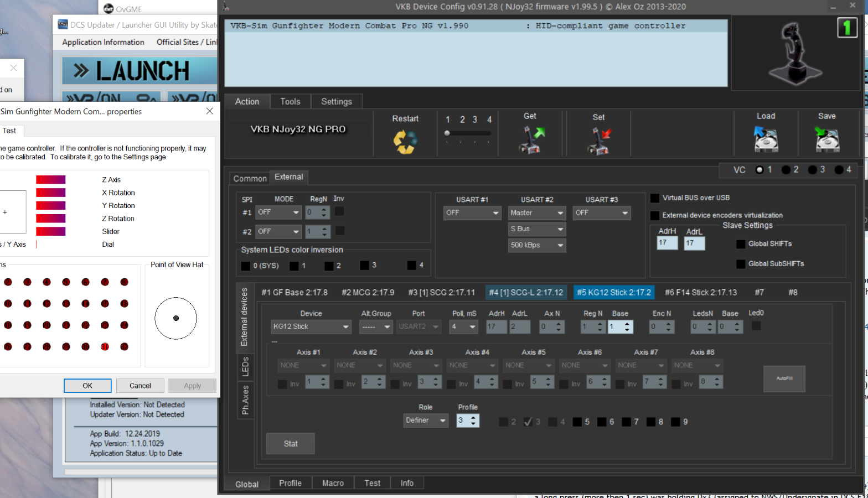Close the controller properties dialog

(x=210, y=111)
